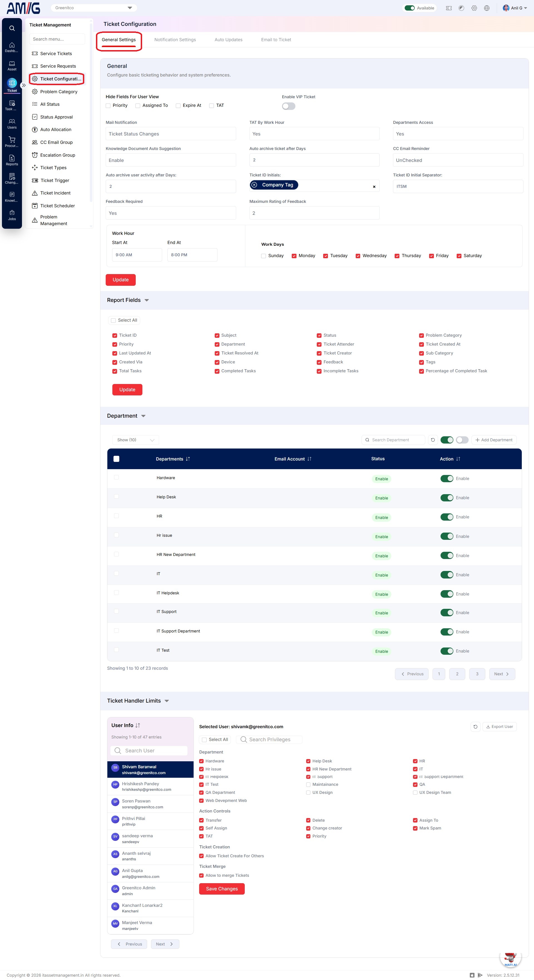Screen dimensions: 534x980
Task: Click the search magnifier icon in sidebar
Action: [x=12, y=28]
